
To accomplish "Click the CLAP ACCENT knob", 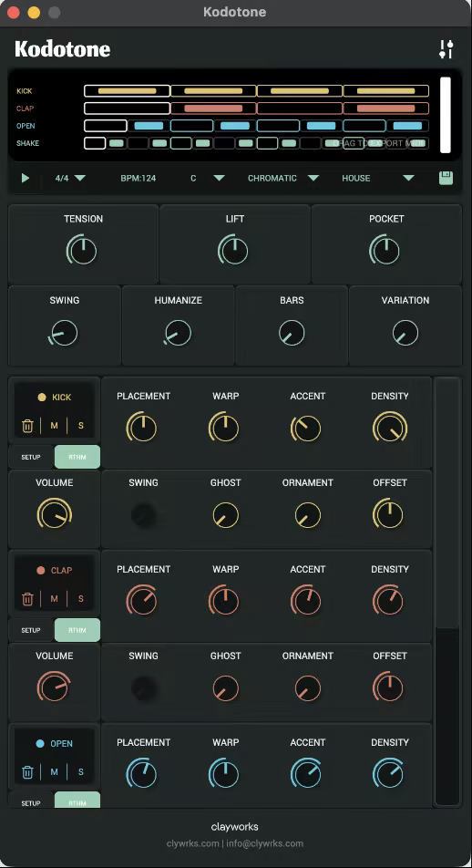I will tap(306, 601).
